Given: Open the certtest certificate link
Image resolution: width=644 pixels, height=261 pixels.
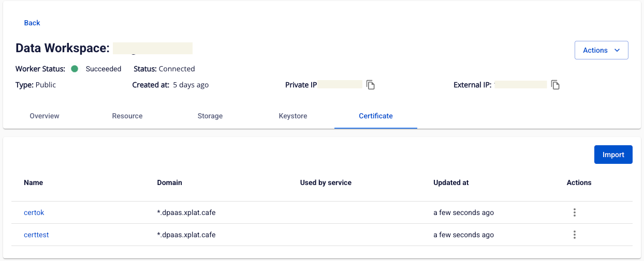Looking at the screenshot, I should [36, 235].
